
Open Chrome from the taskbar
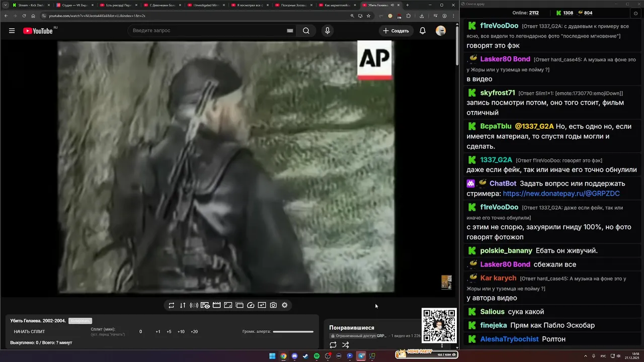[283, 356]
